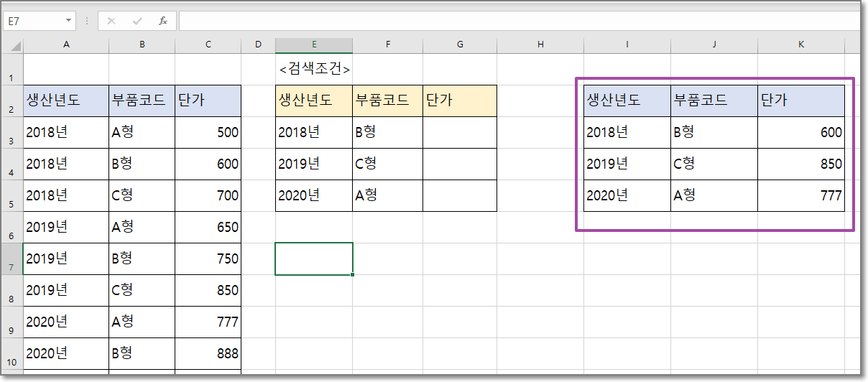Select column D header
This screenshot has width=868, height=382.
click(258, 45)
